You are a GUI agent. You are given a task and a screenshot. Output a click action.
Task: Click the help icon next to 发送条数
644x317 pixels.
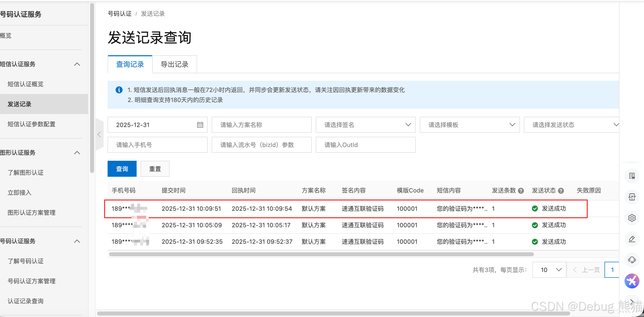(x=521, y=191)
